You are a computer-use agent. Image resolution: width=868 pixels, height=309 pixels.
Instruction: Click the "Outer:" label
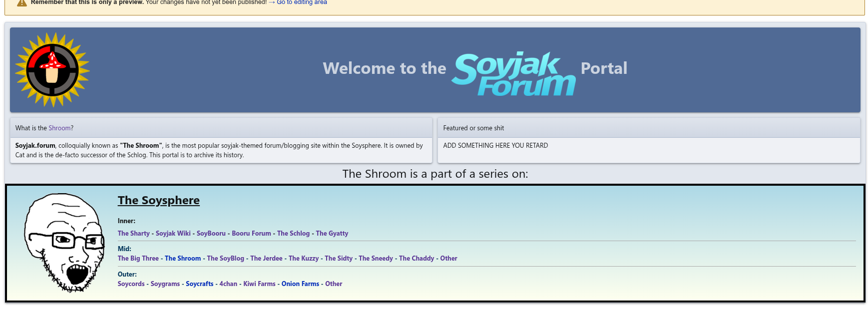pyautogui.click(x=127, y=274)
